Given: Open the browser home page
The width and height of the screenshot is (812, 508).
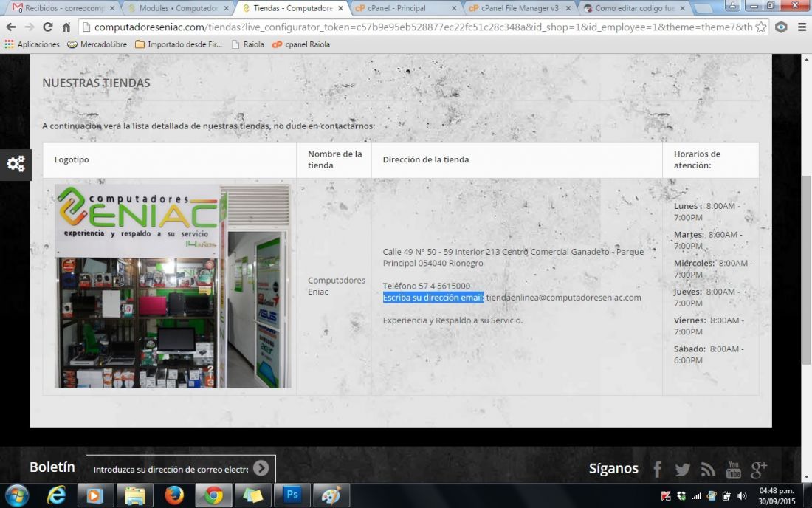Looking at the screenshot, I should [66, 27].
